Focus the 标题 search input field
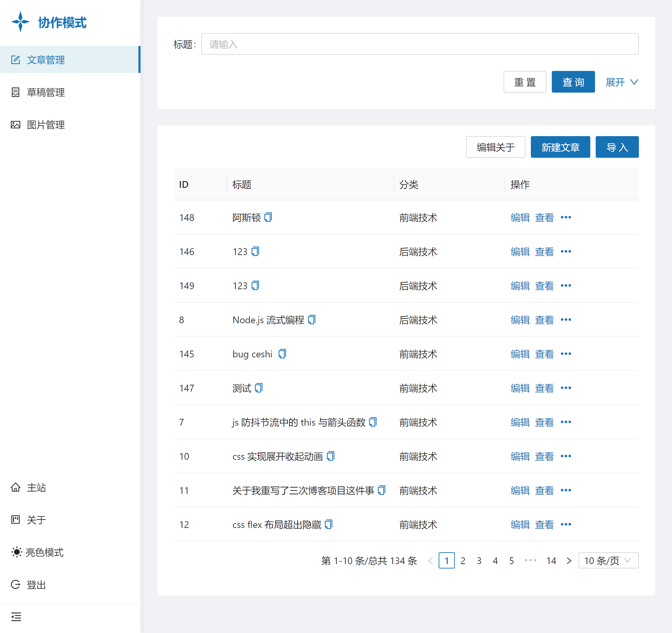 click(420, 44)
